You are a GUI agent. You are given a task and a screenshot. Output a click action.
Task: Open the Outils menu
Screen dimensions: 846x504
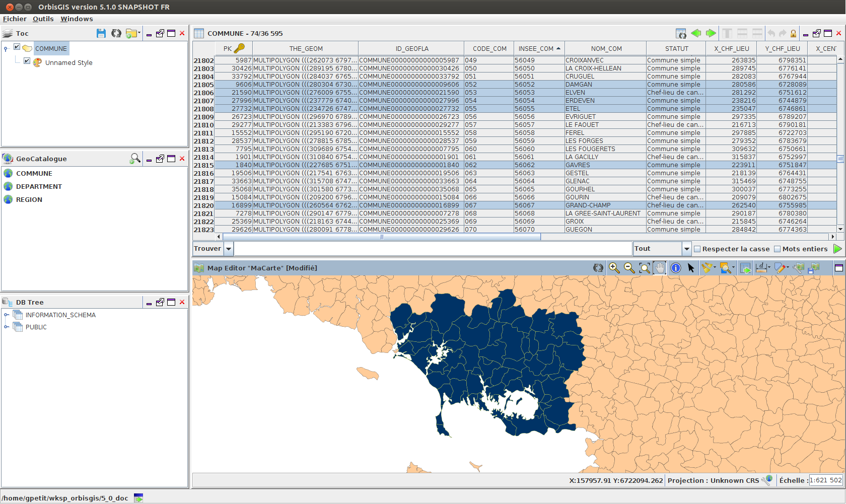[43, 19]
